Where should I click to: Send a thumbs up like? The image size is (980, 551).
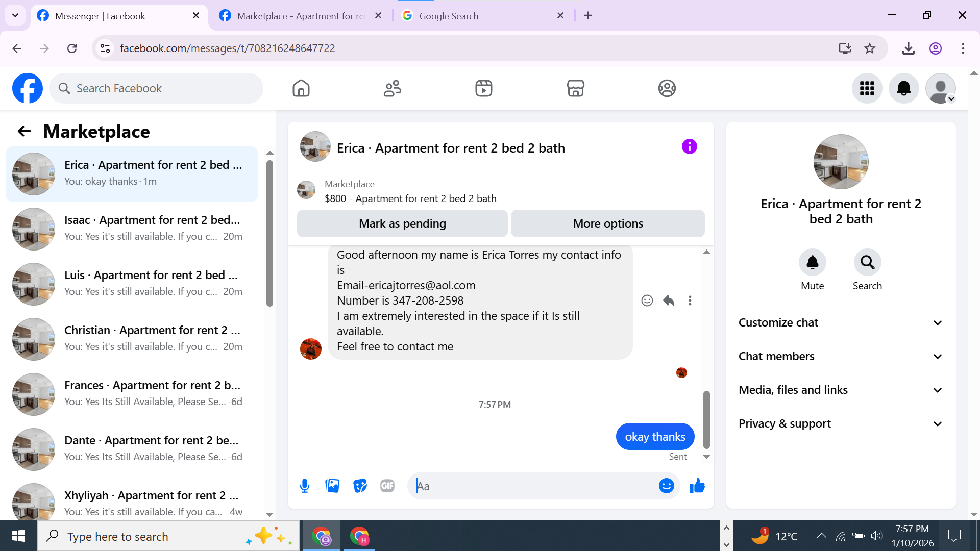click(697, 486)
